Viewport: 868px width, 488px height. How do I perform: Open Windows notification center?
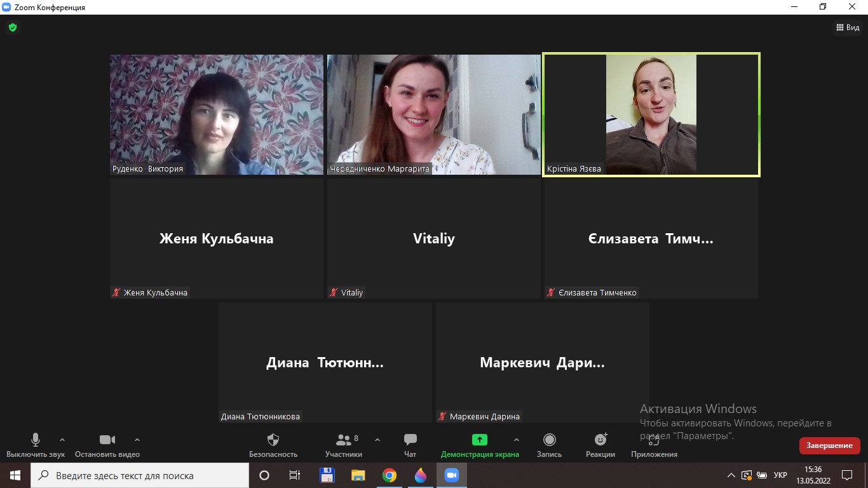pyautogui.click(x=847, y=475)
